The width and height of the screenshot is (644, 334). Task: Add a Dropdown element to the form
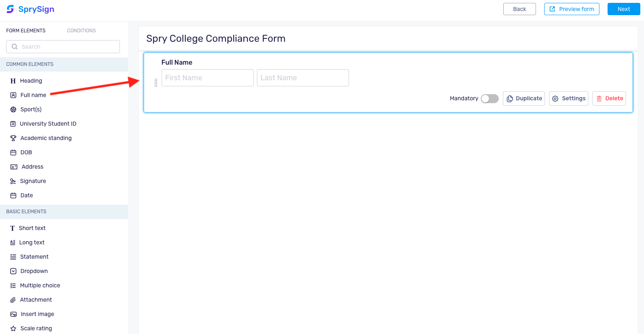point(34,271)
